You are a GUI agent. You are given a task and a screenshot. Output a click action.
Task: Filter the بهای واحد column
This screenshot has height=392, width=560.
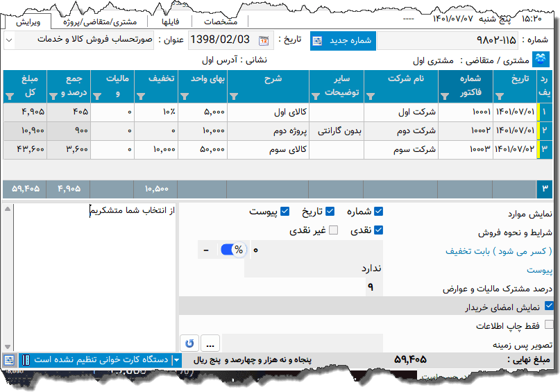pos(185,96)
